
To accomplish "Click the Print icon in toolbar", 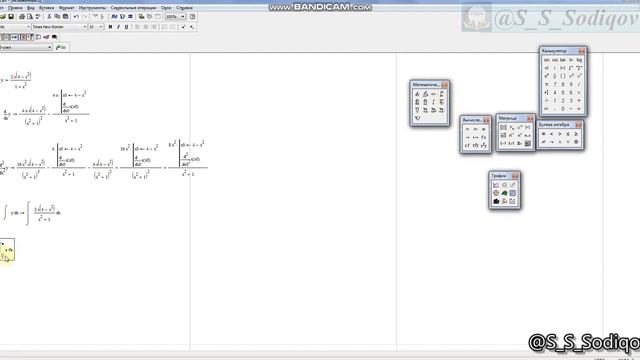I will point(22,17).
